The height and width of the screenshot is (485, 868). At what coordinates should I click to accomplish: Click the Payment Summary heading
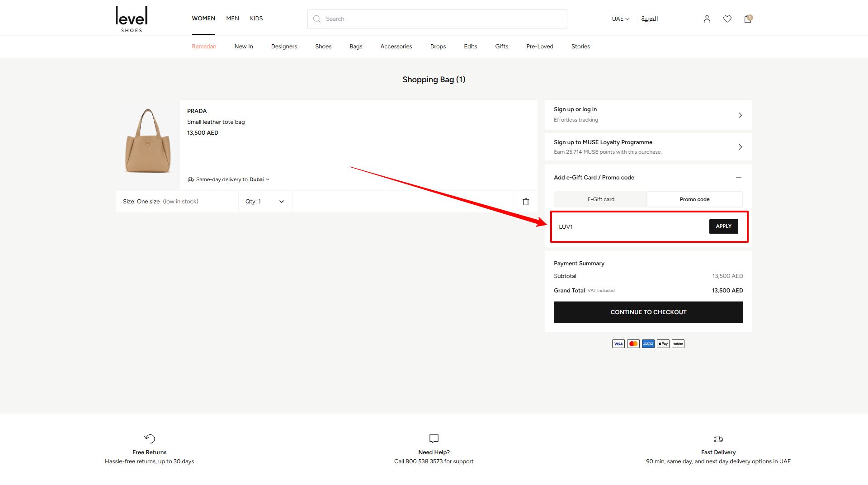[x=579, y=264]
